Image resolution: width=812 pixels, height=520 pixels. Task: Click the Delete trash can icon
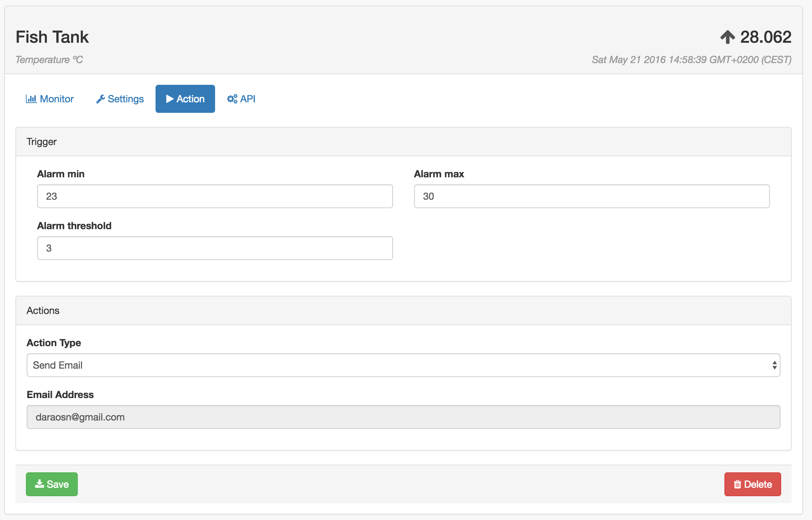pos(737,484)
